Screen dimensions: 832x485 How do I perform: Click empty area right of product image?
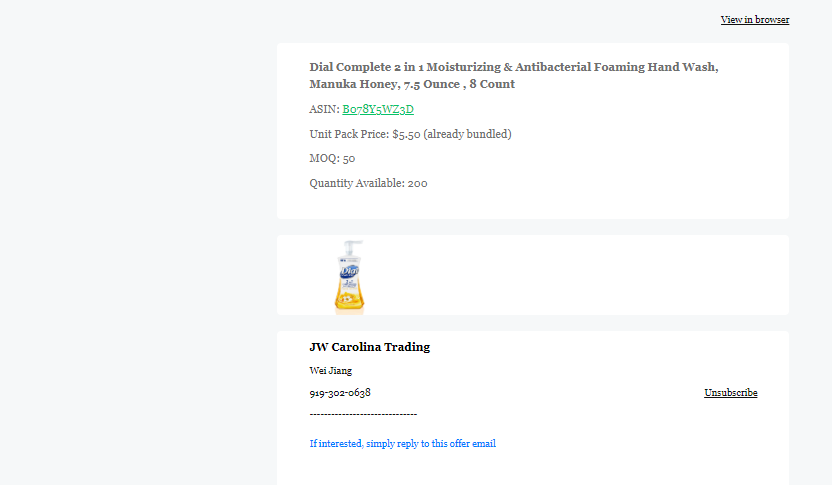click(x=576, y=275)
